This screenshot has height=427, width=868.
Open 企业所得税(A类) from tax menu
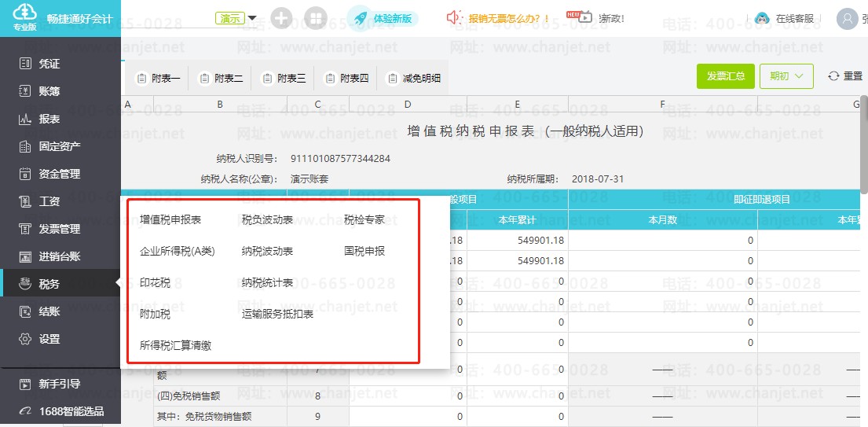[178, 251]
